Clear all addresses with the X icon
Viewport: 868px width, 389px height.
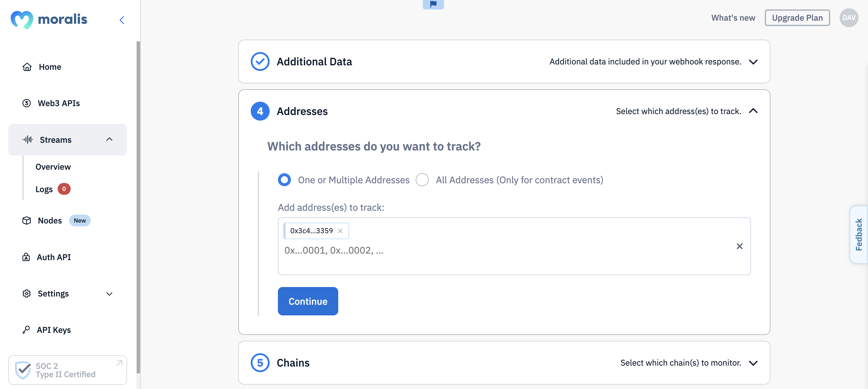click(x=740, y=246)
